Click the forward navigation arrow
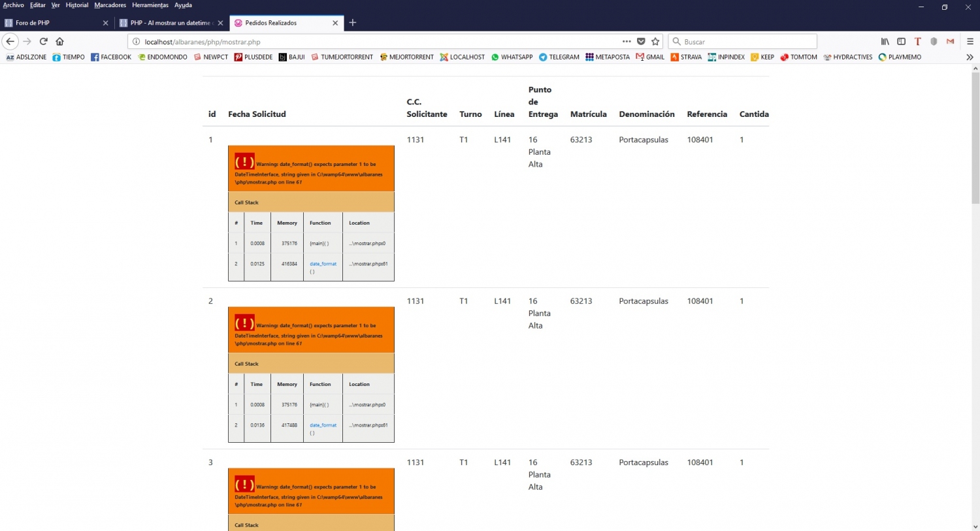This screenshot has width=980, height=531. [x=27, y=41]
